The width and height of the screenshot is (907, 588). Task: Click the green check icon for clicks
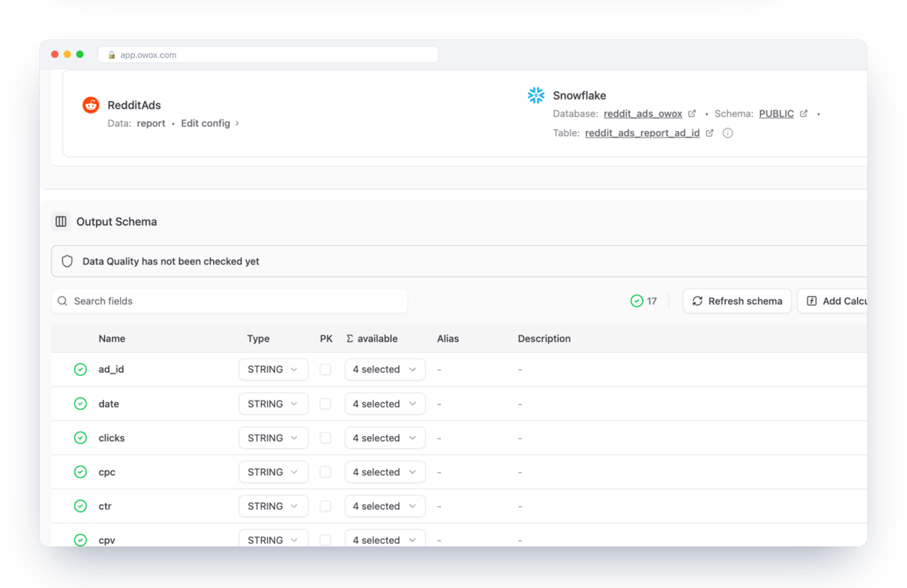(80, 438)
